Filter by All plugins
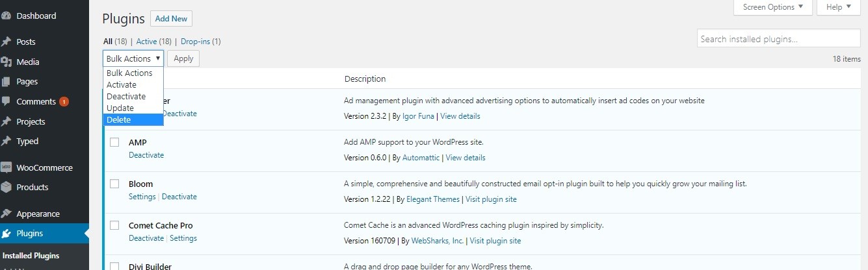 coord(108,42)
